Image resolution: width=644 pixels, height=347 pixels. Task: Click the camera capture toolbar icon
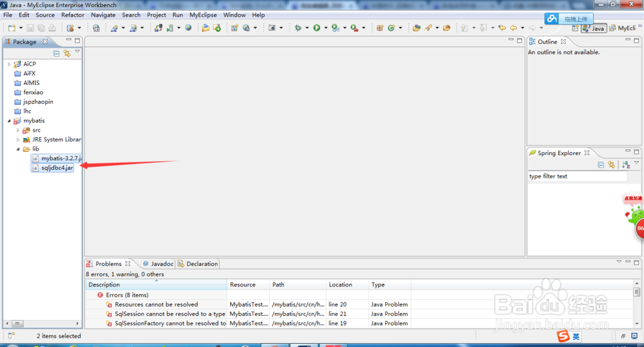tap(272, 28)
